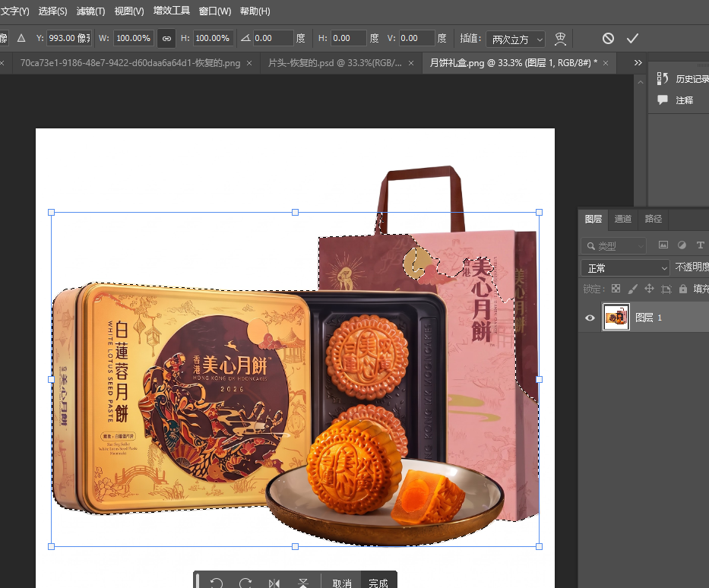Lock all with padlock icon
Viewport: 709px width, 588px height.
[x=682, y=289]
